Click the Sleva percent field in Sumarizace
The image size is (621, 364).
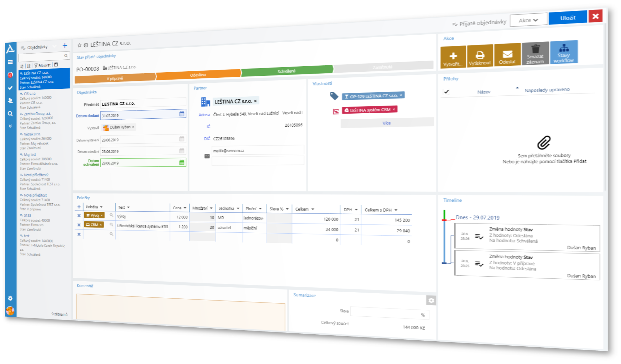(390, 313)
